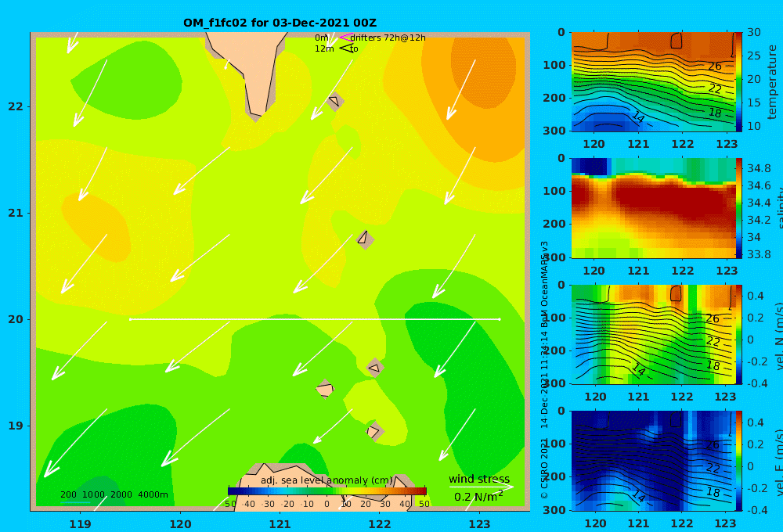The image size is (783, 532).
Task: Click the black 12m drifter arrow in legend
Action: coord(347,49)
